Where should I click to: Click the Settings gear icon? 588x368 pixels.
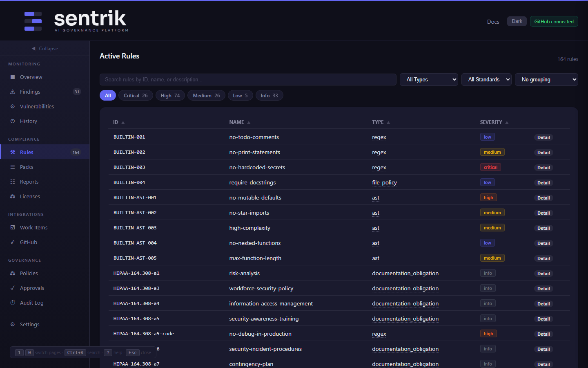click(13, 324)
